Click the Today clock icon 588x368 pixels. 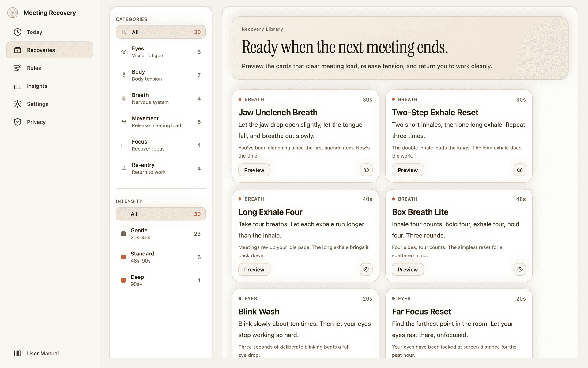tap(17, 32)
